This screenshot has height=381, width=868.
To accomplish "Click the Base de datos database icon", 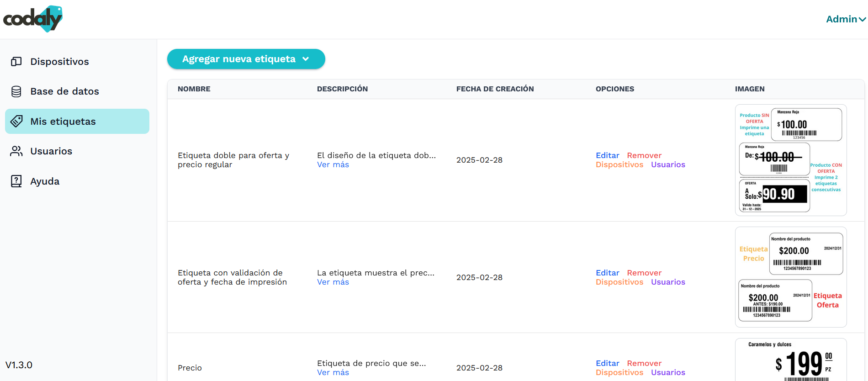I will [x=16, y=91].
